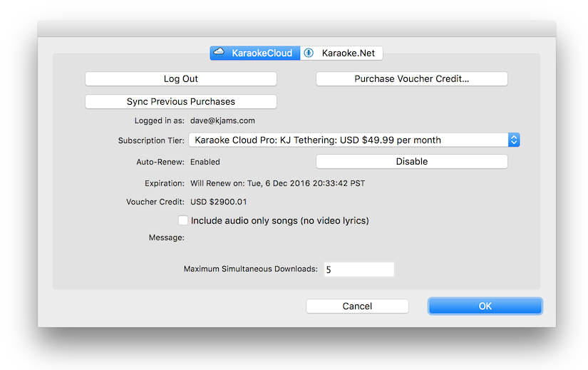
Task: Switch to the Karaoke.Net tab
Action: point(341,53)
